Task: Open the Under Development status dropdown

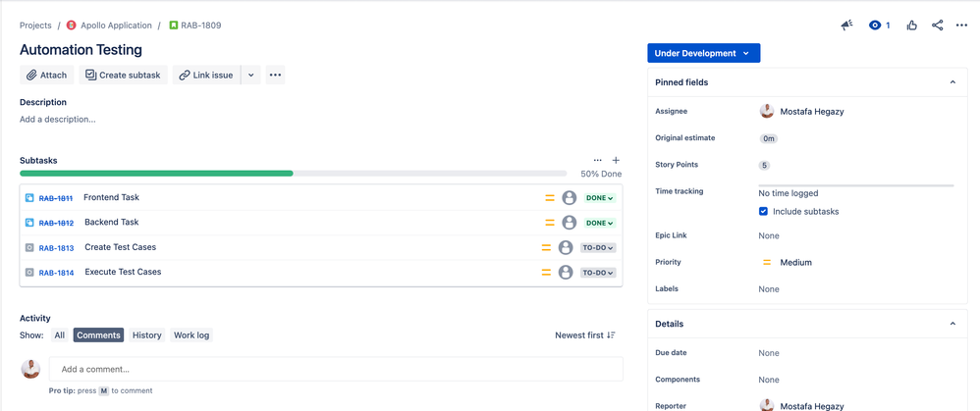Action: point(704,53)
